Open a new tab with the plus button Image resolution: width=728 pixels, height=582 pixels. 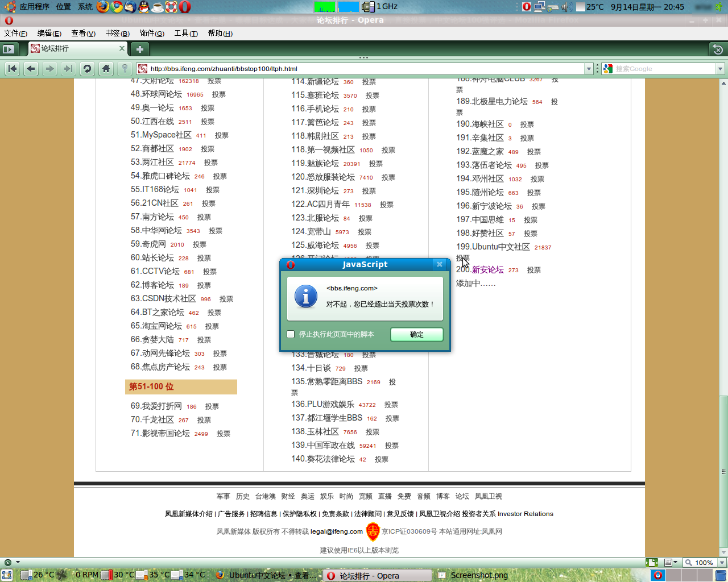tap(140, 49)
